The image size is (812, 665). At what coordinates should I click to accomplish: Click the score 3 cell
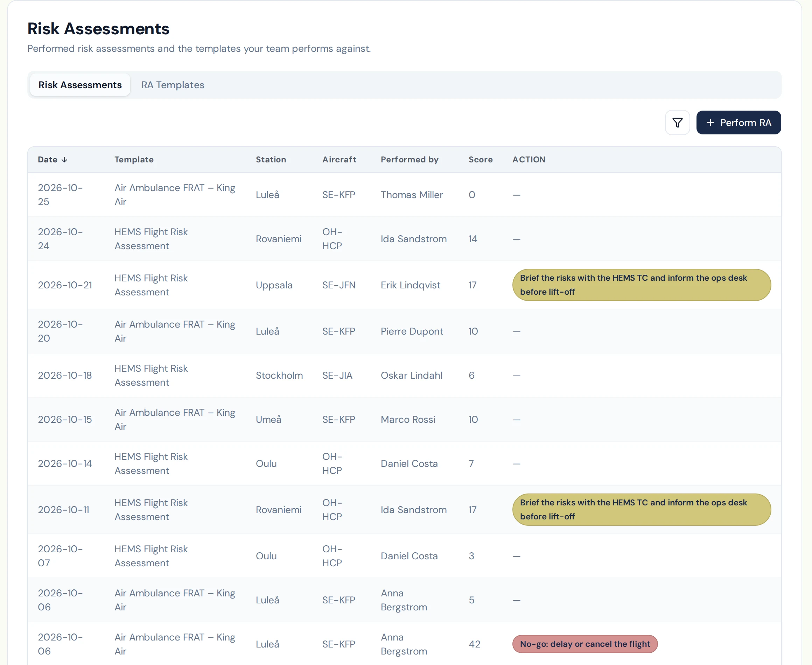471,556
